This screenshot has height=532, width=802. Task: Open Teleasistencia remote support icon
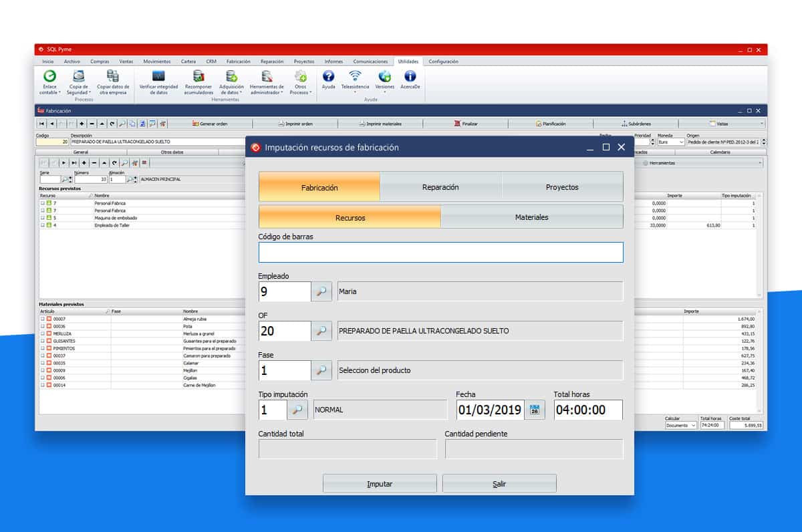(355, 77)
